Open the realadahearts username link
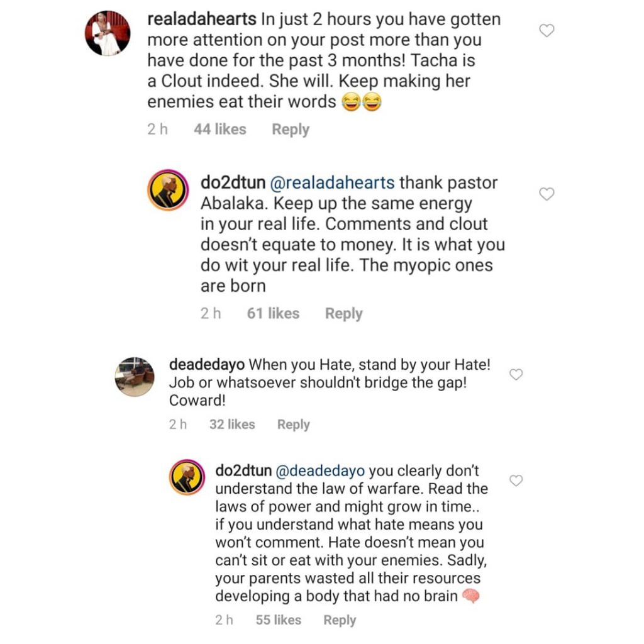The width and height of the screenshot is (644, 644). pyautogui.click(x=201, y=19)
